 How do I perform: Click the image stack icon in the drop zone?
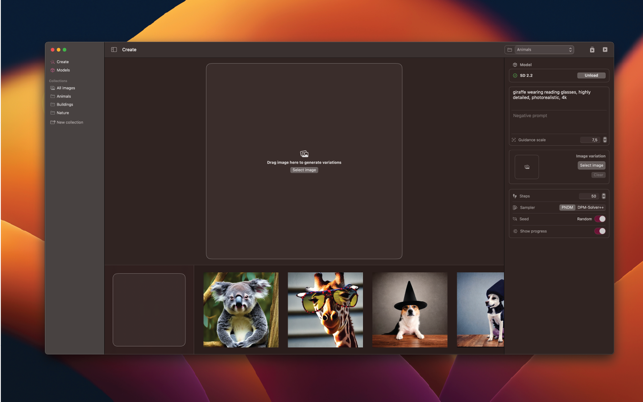(304, 154)
